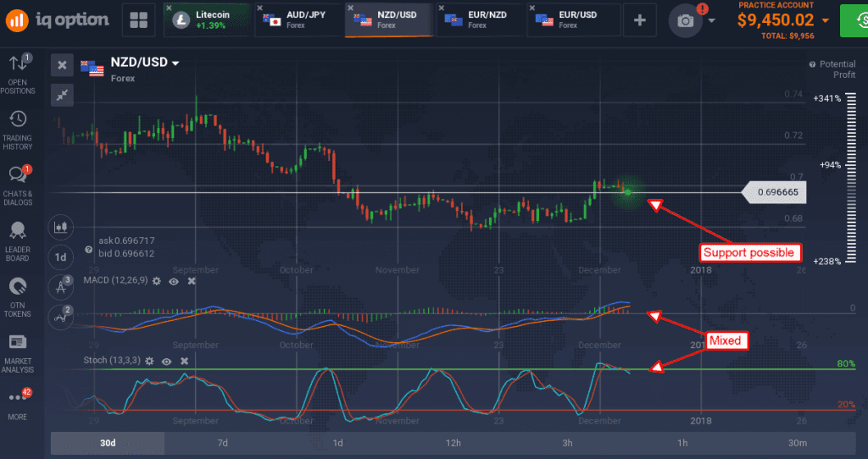The width and height of the screenshot is (868, 459).
Task: Open MACD (12,26,9) settings gear
Action: click(157, 281)
